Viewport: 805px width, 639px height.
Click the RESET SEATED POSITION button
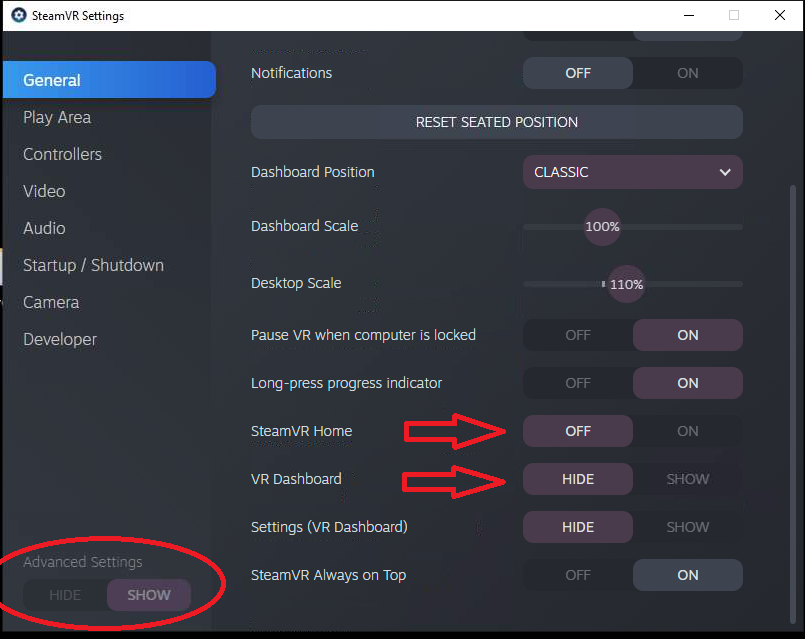(496, 121)
